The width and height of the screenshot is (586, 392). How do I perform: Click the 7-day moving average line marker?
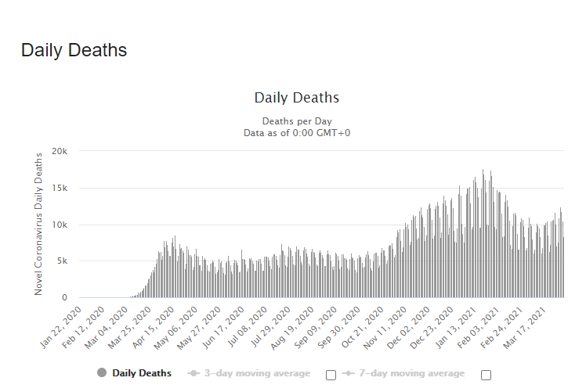click(x=350, y=373)
